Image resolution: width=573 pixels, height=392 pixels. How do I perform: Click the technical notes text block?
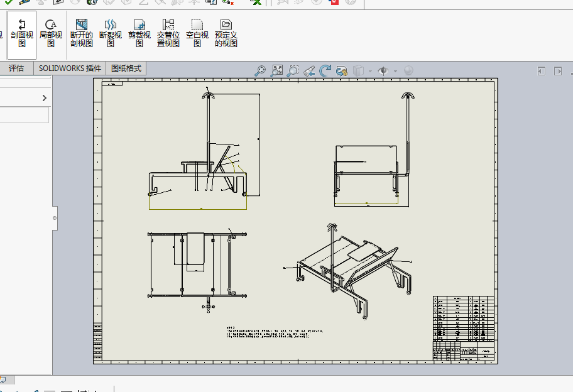tap(275, 332)
